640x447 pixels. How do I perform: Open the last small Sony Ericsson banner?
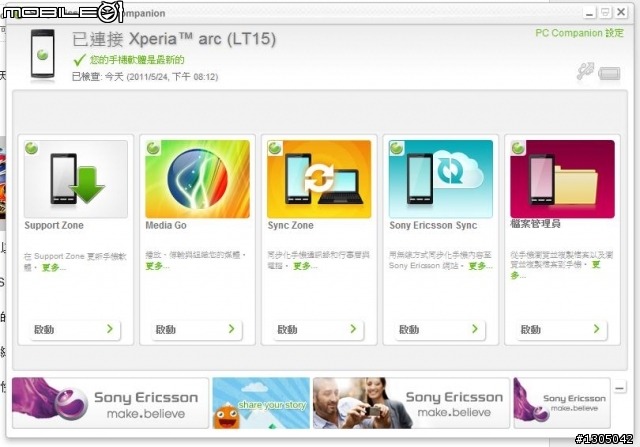pos(562,403)
